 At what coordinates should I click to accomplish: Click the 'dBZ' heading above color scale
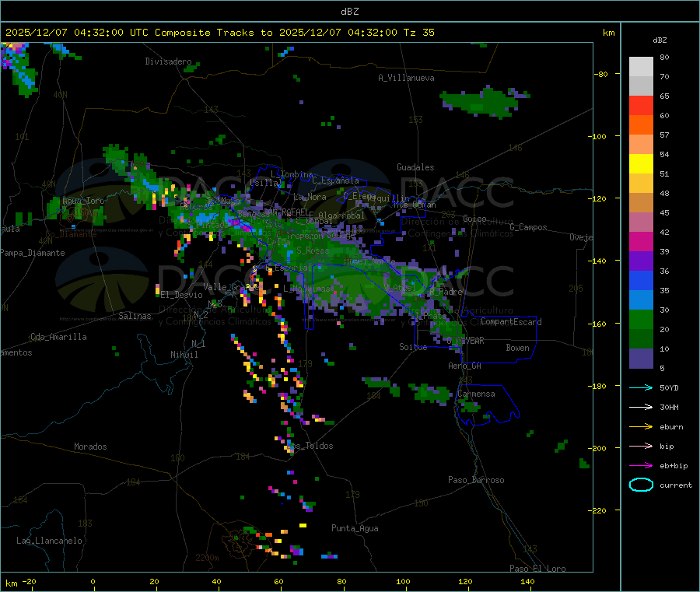660,40
